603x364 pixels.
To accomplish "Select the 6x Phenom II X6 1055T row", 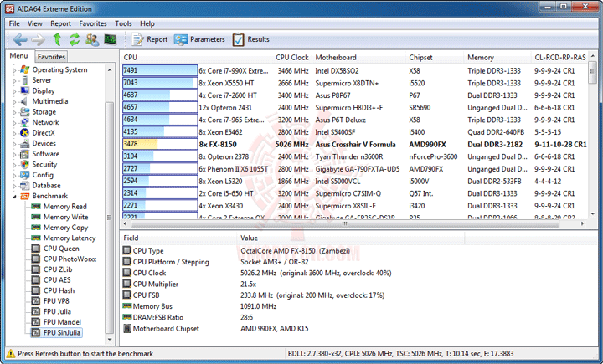I will pos(354,169).
